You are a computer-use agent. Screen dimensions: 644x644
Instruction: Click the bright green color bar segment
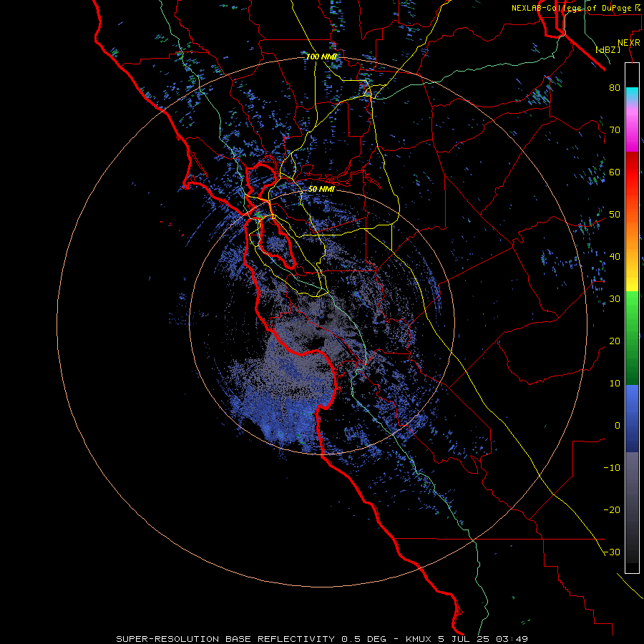tap(632, 308)
